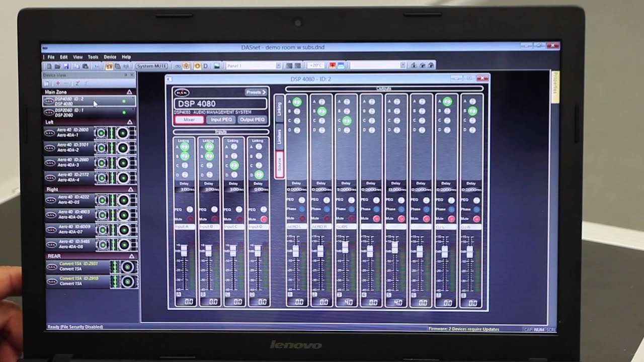Select the Aero 40-05 device row
This screenshot has height=362, width=644.
(91, 200)
